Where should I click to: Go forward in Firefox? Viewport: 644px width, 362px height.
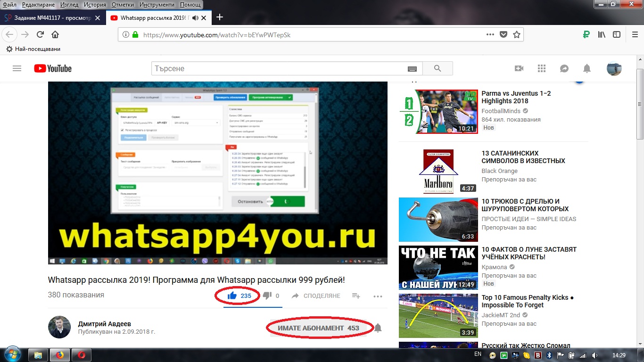(25, 34)
